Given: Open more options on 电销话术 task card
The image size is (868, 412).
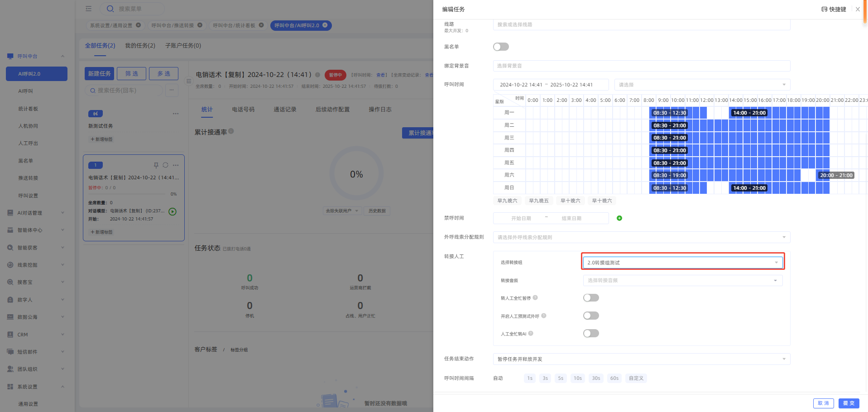Looking at the screenshot, I should [176, 165].
